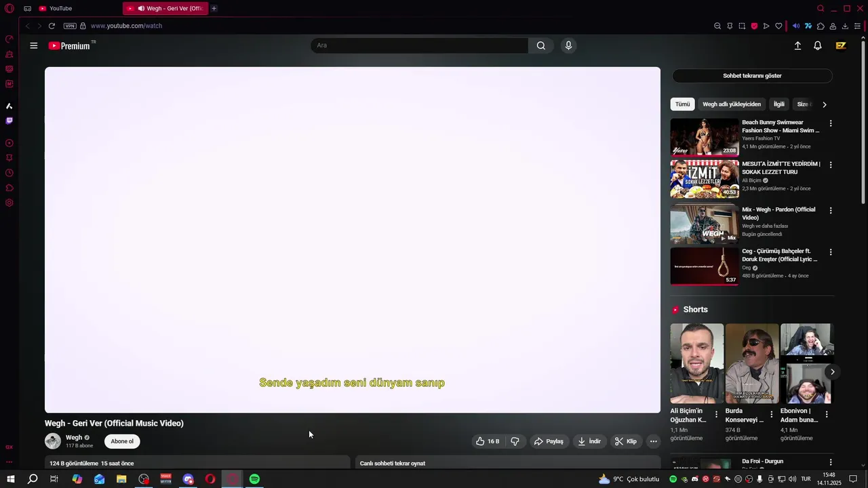
Task: Show next Shorts with the arrow
Action: (x=832, y=371)
